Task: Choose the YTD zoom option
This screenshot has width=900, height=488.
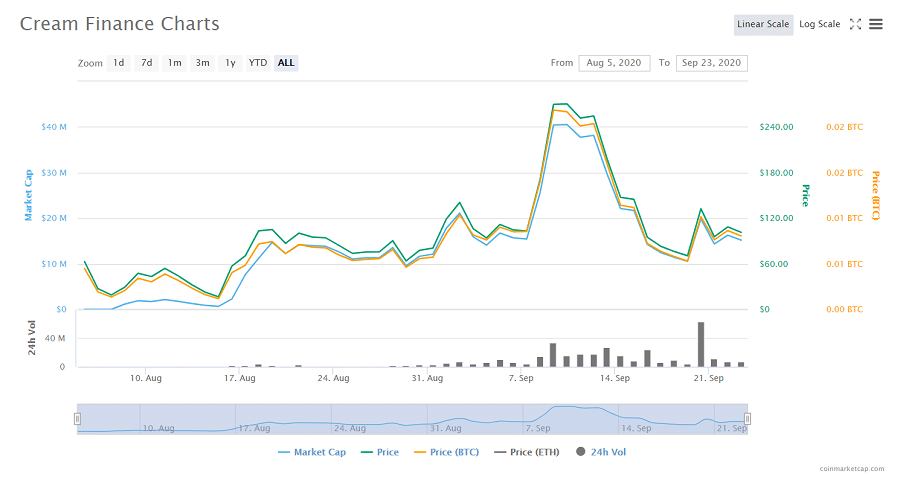Action: coord(258,63)
